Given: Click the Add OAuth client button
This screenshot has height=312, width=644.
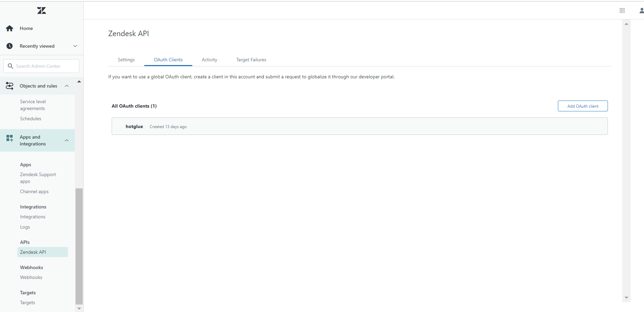Looking at the screenshot, I should click(x=583, y=106).
